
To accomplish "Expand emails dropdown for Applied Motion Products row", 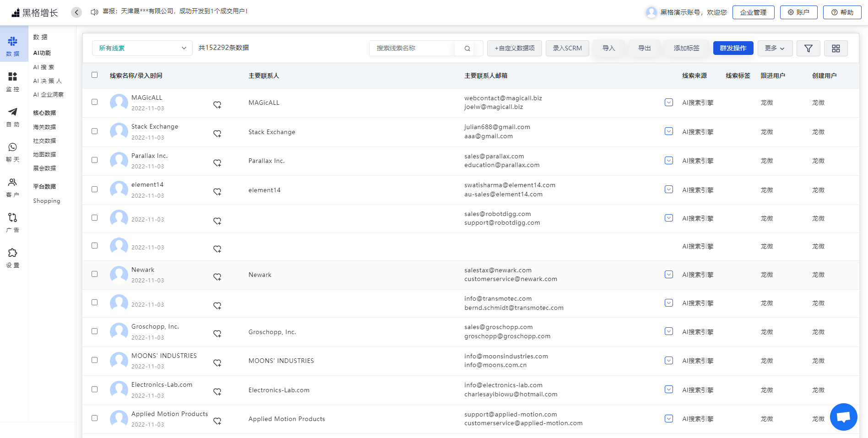I will pos(669,419).
